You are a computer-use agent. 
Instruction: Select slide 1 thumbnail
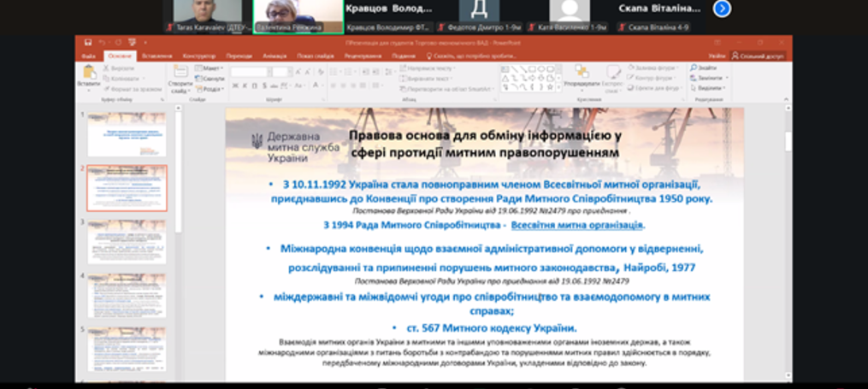tap(127, 134)
